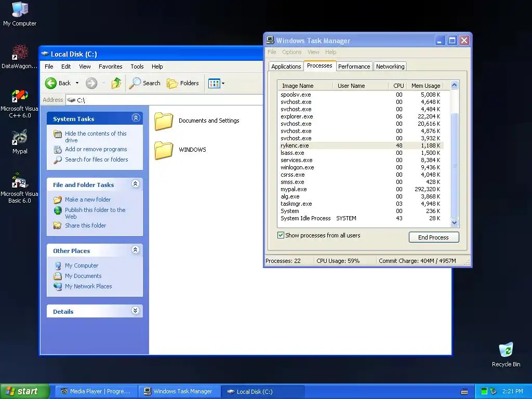Click Hide the contents of this drive
Image resolution: width=532 pixels, height=399 pixels.
pyautogui.click(x=96, y=137)
